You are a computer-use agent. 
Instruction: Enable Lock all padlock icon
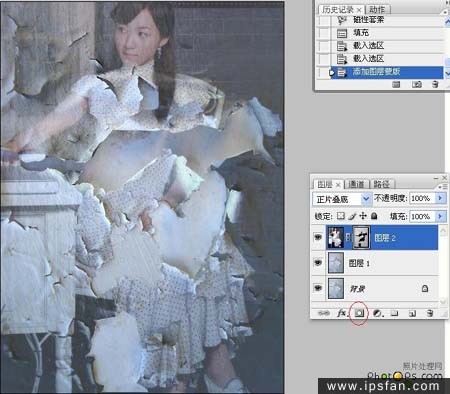point(374,216)
